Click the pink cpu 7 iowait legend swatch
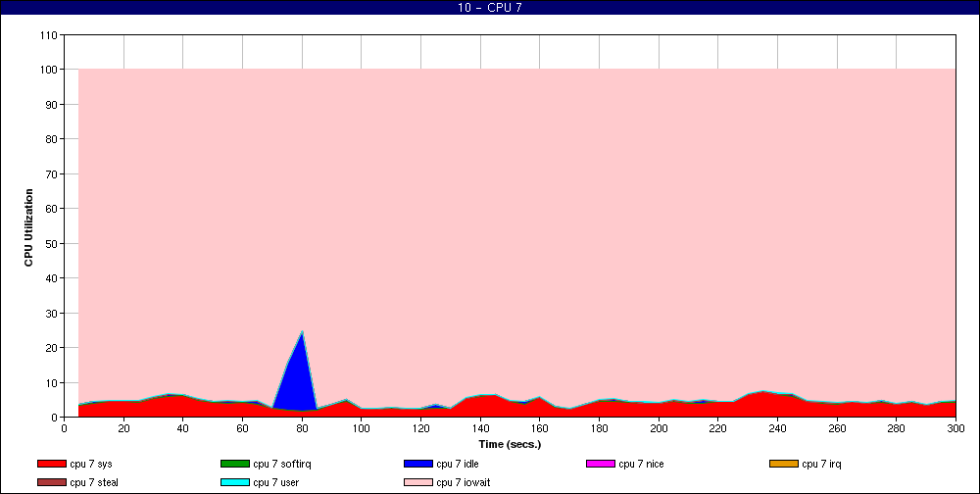 click(x=417, y=481)
